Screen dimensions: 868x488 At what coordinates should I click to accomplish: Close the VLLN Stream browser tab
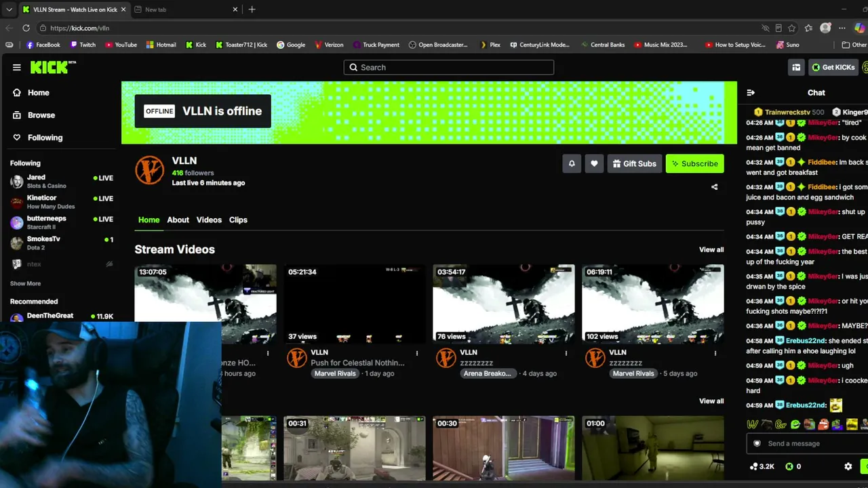click(x=125, y=9)
